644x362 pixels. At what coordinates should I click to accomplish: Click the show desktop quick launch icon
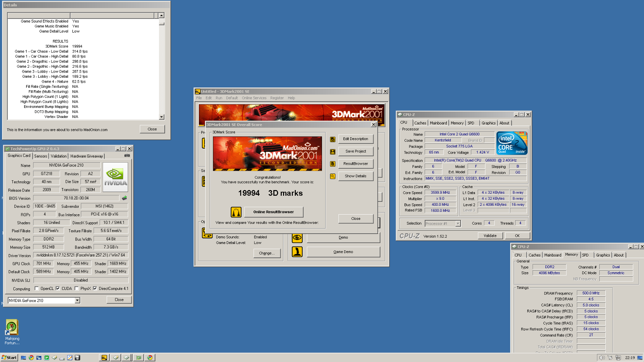tap(23, 358)
